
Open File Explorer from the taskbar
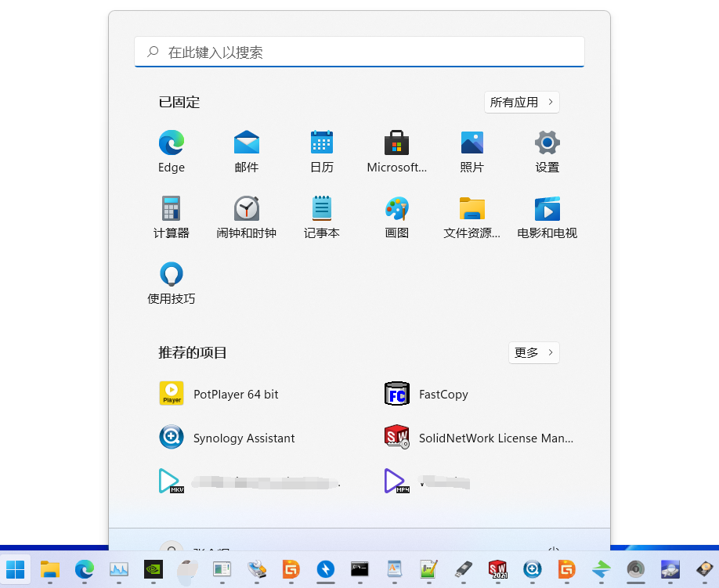50,570
